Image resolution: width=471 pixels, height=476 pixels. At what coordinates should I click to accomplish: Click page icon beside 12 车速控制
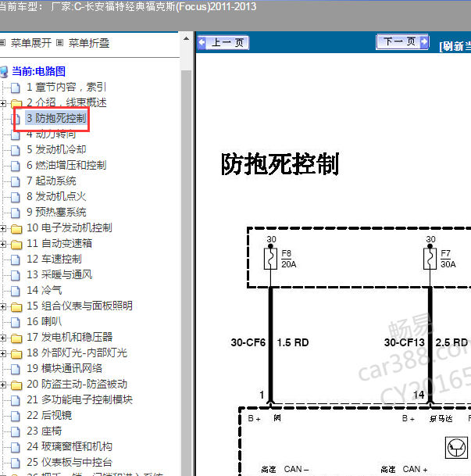(16, 259)
